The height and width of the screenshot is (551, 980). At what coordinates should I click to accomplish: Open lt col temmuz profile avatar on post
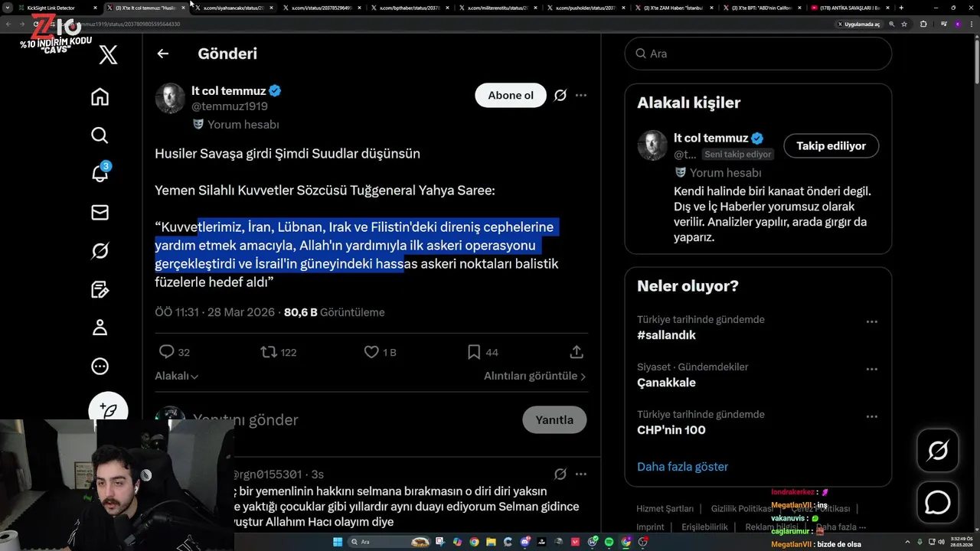coord(170,98)
